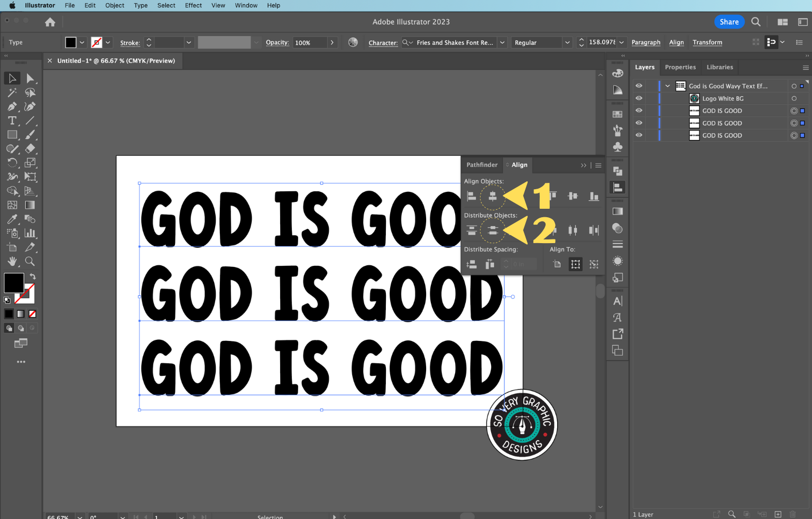The height and width of the screenshot is (519, 812).
Task: Set Align To Artboard option
Action: (557, 264)
